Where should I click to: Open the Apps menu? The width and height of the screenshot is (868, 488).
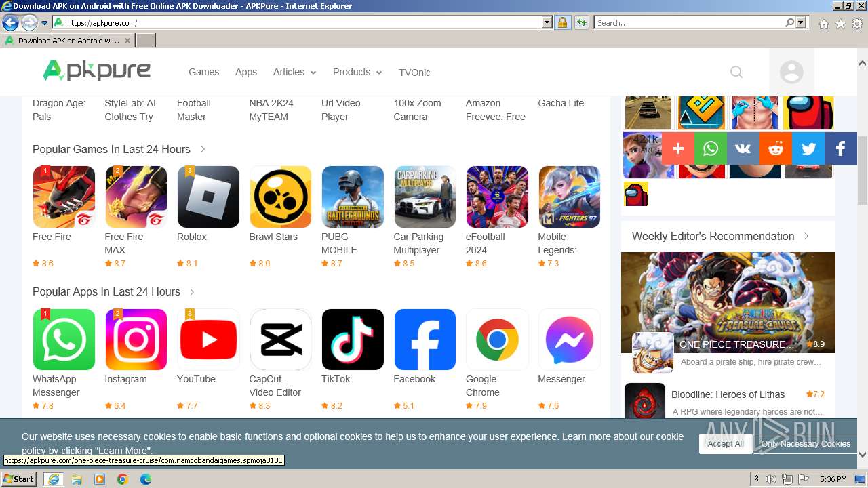[x=246, y=72]
